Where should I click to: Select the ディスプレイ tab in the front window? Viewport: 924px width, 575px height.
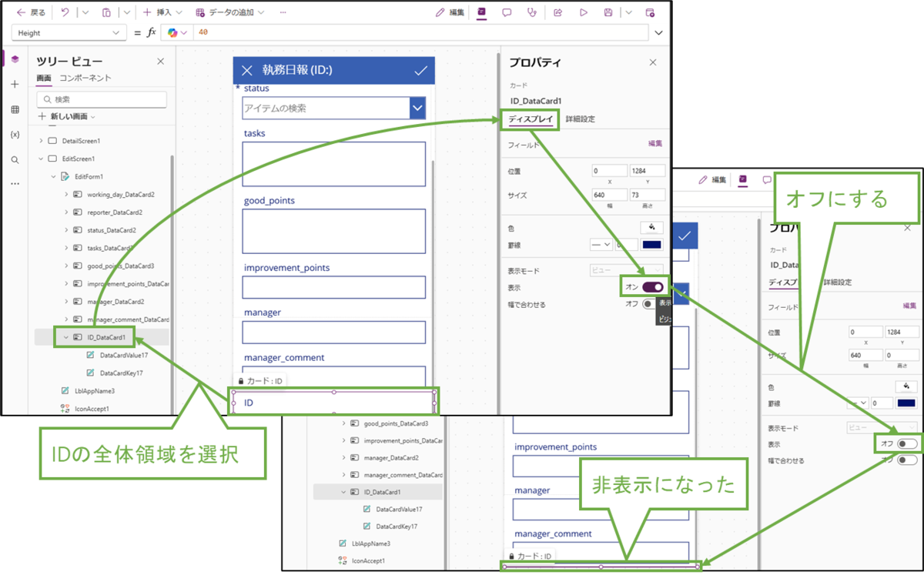click(x=530, y=119)
